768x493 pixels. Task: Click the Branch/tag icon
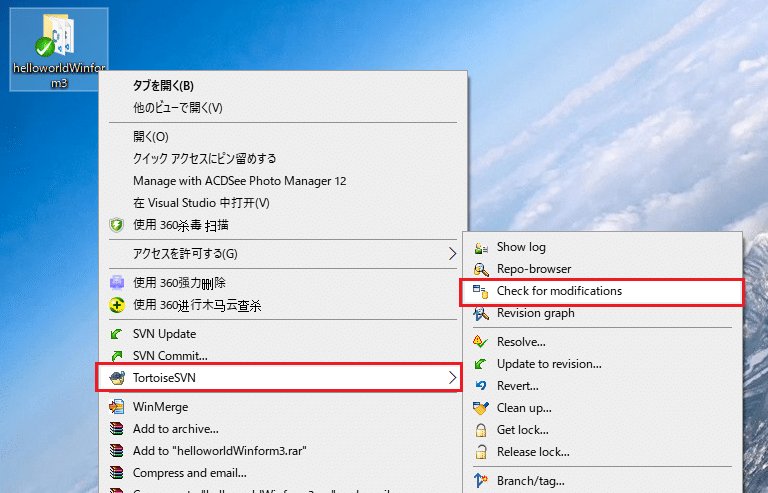click(x=480, y=481)
